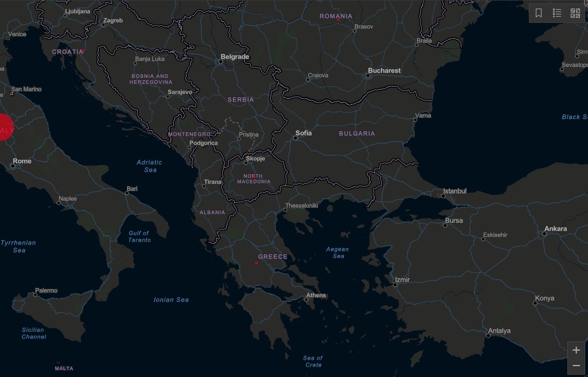Click the SERBIA country label
This screenshot has width=588, height=377.
tap(241, 100)
